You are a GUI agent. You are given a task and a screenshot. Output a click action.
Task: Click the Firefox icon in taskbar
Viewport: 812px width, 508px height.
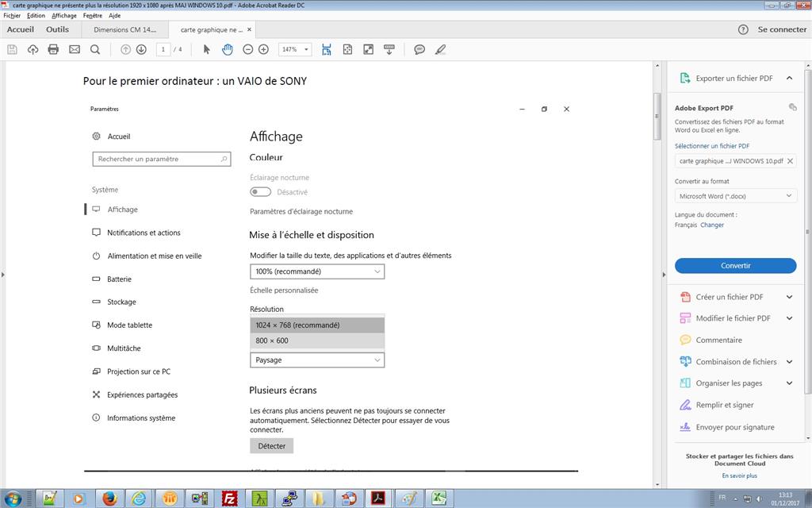pos(109,498)
